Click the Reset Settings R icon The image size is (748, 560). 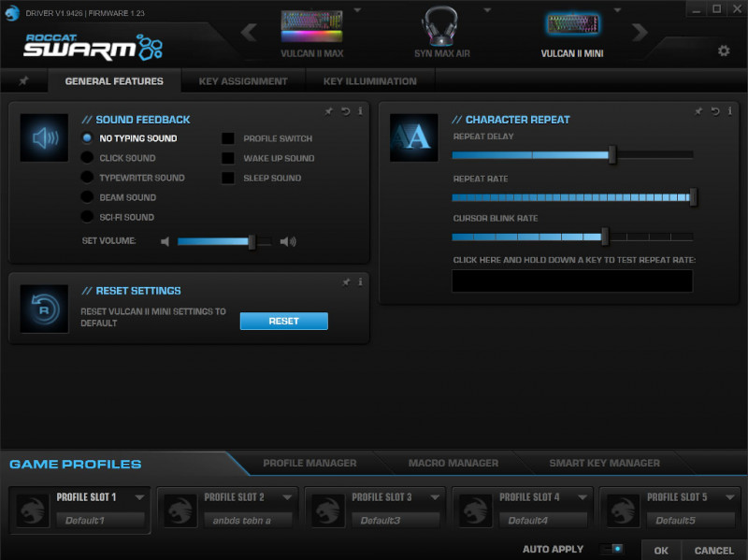[x=44, y=309]
